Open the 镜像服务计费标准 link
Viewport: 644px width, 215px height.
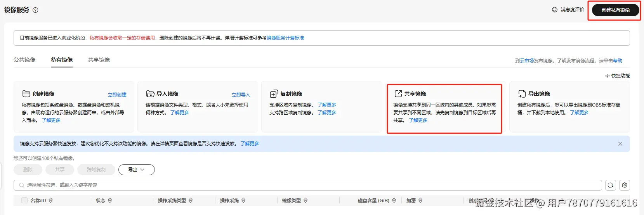(285, 38)
